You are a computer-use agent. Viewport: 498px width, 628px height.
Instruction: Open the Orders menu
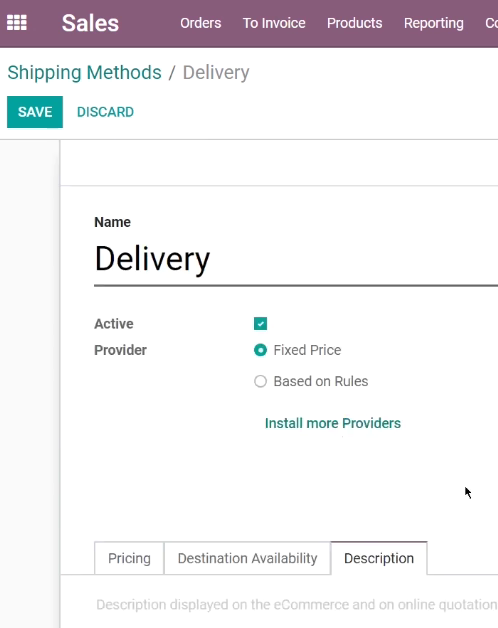coord(200,23)
